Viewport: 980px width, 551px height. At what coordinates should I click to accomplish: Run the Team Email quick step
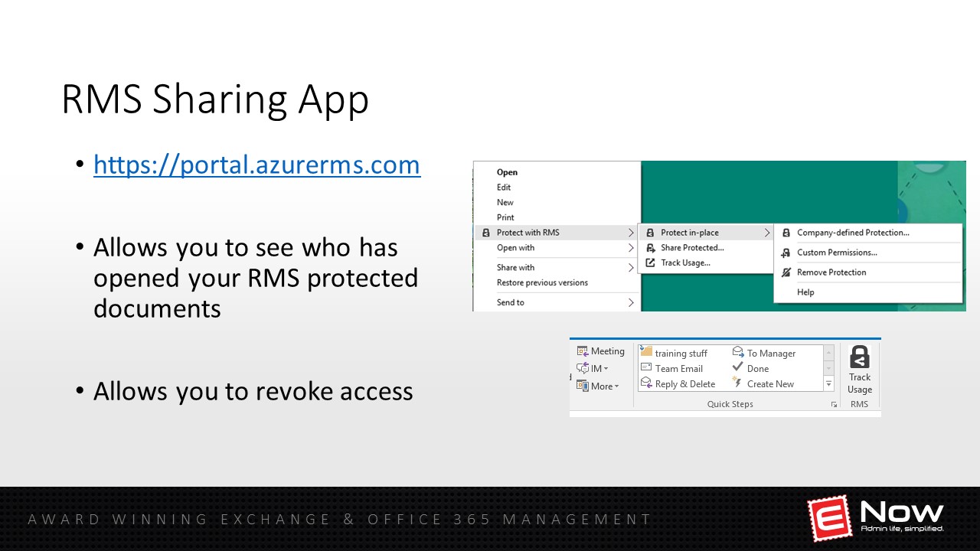pos(672,369)
